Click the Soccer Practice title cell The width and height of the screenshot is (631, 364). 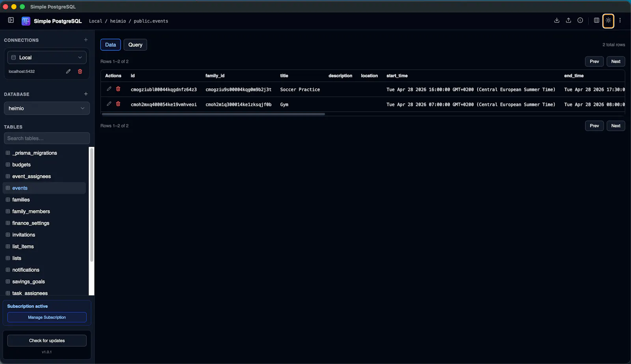click(x=300, y=90)
